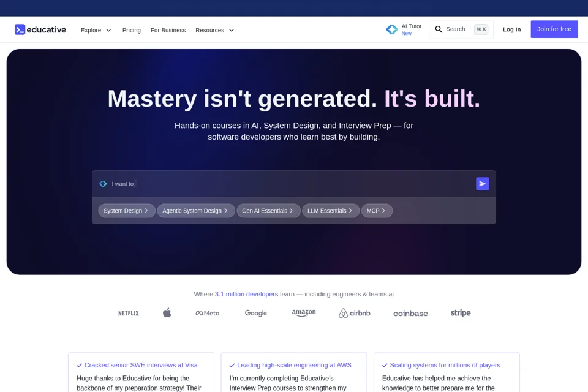
Task: Select the Gen AI Essentials chip
Action: [268, 211]
